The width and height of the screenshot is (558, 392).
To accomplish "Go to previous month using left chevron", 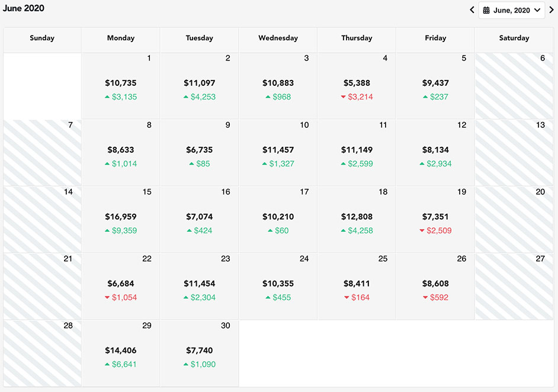I will coord(472,10).
